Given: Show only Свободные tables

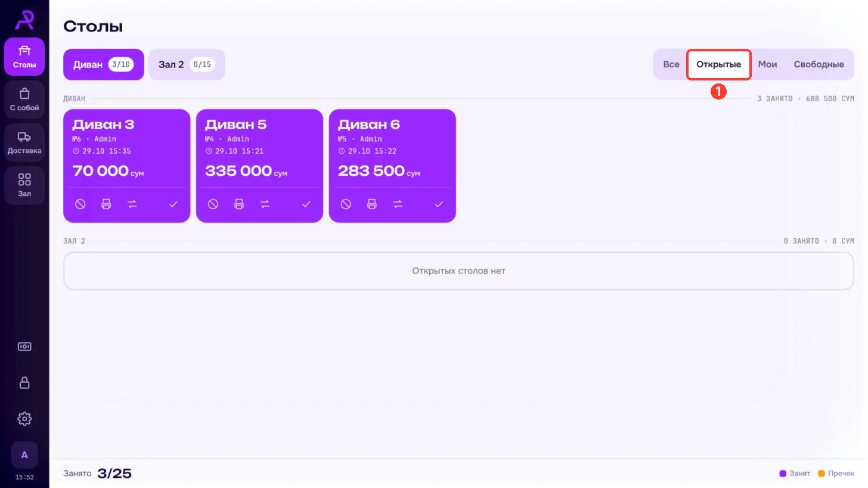Looking at the screenshot, I should [x=819, y=64].
